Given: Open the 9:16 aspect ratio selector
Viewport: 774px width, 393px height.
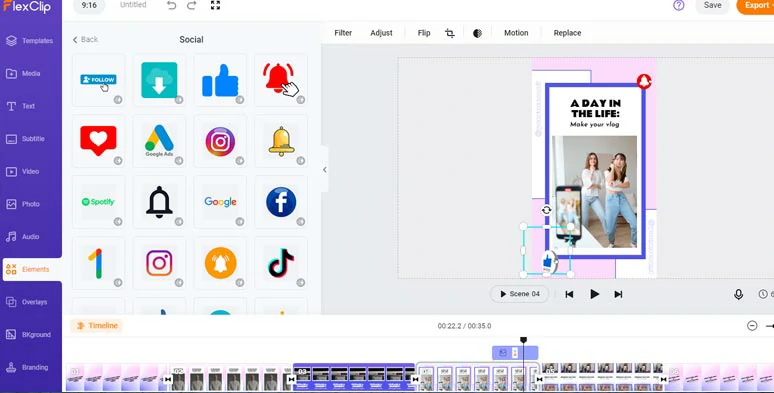Looking at the screenshot, I should pyautogui.click(x=89, y=5).
